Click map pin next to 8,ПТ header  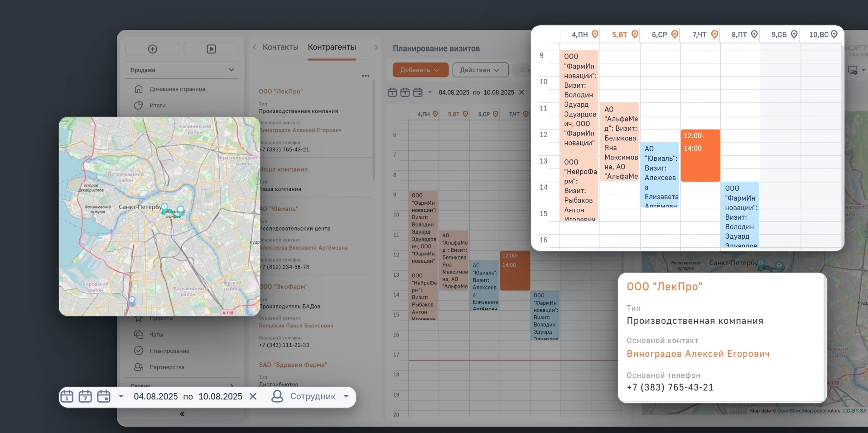[x=754, y=34]
